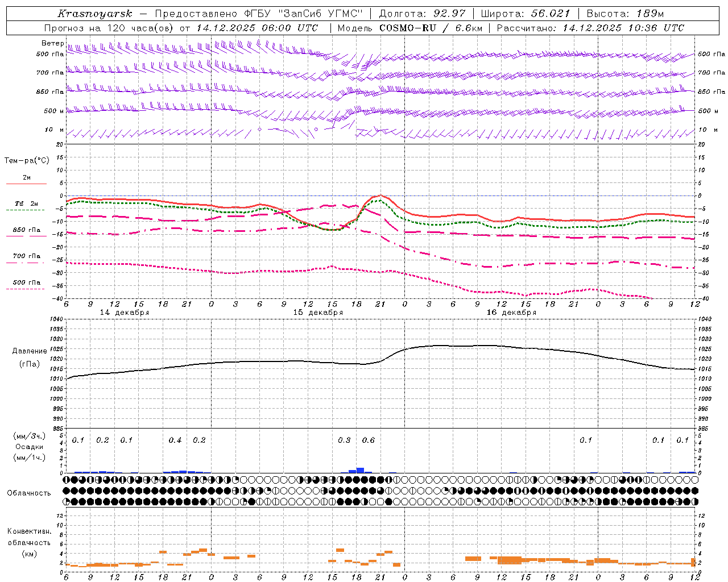Click "850 гПа" in temperature legend
The height and width of the screenshot is (582, 728).
pyautogui.click(x=27, y=230)
